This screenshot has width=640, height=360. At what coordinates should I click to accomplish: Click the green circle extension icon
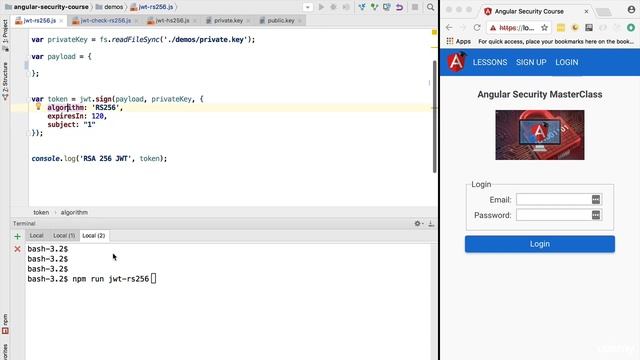tap(631, 27)
